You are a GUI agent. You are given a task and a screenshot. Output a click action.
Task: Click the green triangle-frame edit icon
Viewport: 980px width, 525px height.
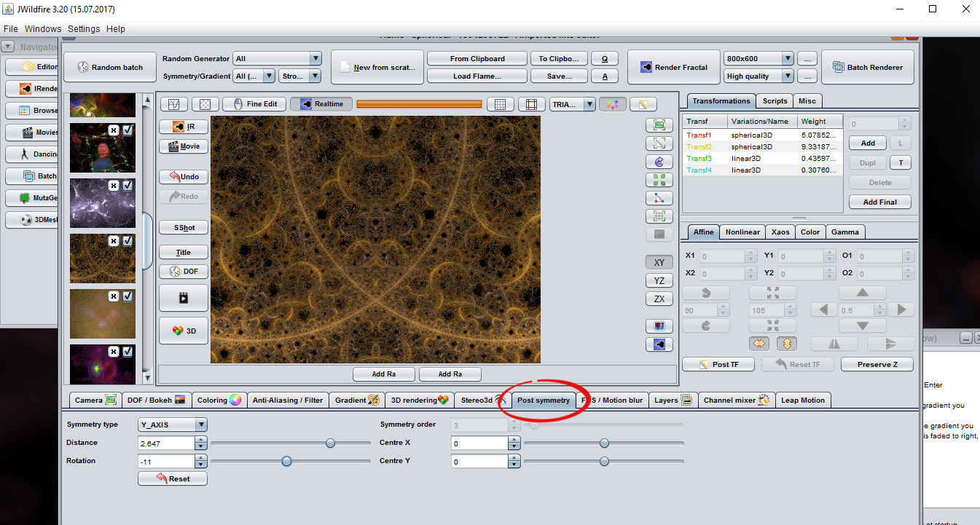659,143
